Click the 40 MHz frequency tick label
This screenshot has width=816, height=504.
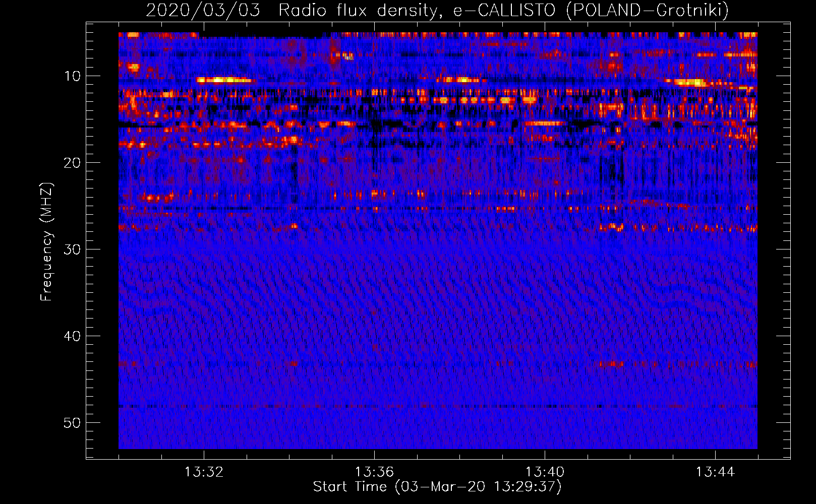pos(72,336)
